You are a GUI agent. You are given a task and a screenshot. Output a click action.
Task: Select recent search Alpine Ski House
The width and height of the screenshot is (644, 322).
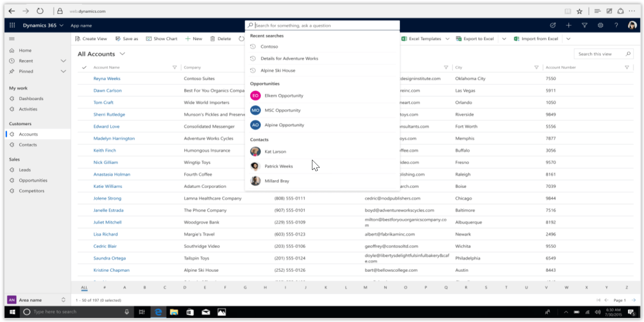[322, 70]
